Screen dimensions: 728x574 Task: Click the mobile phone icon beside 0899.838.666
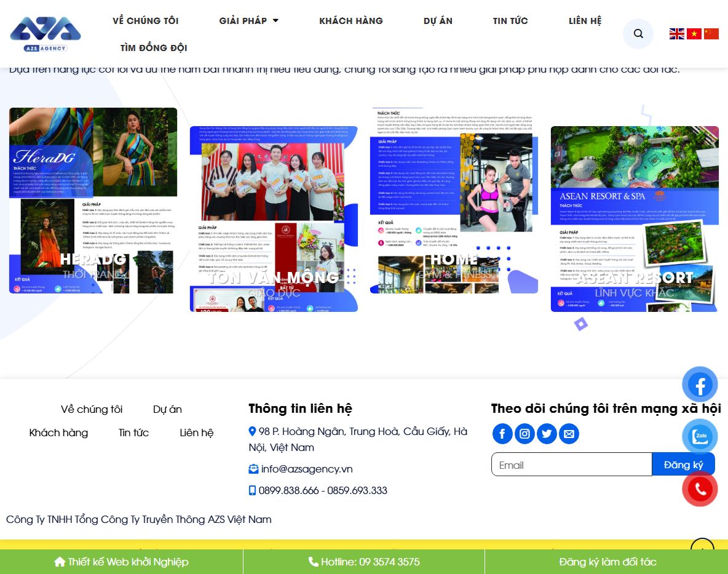click(252, 490)
